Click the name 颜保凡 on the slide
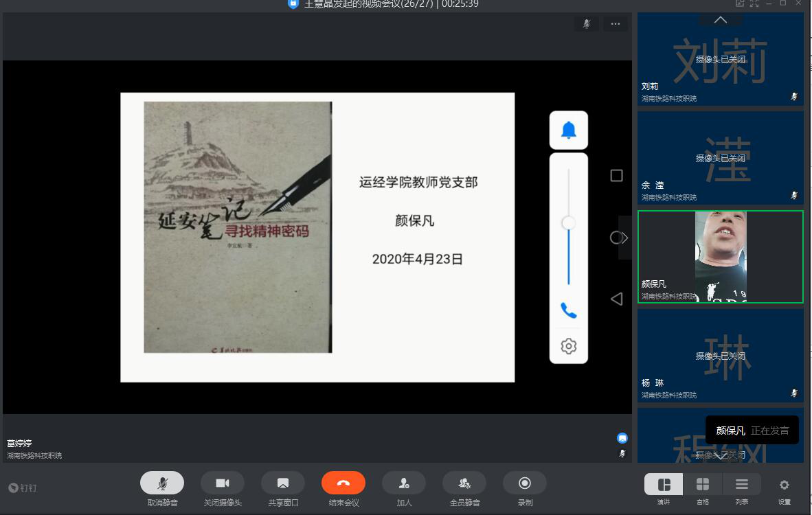 tap(415, 221)
